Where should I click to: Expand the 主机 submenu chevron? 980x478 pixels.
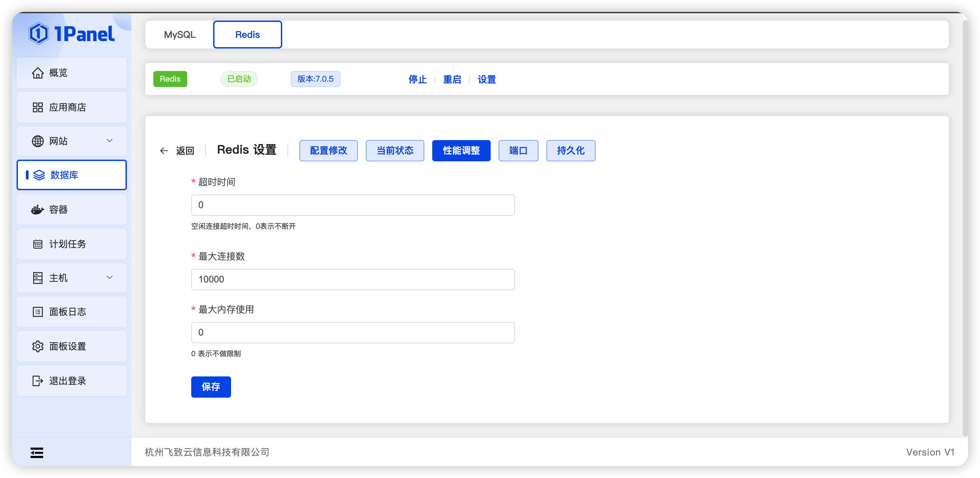pyautogui.click(x=110, y=278)
